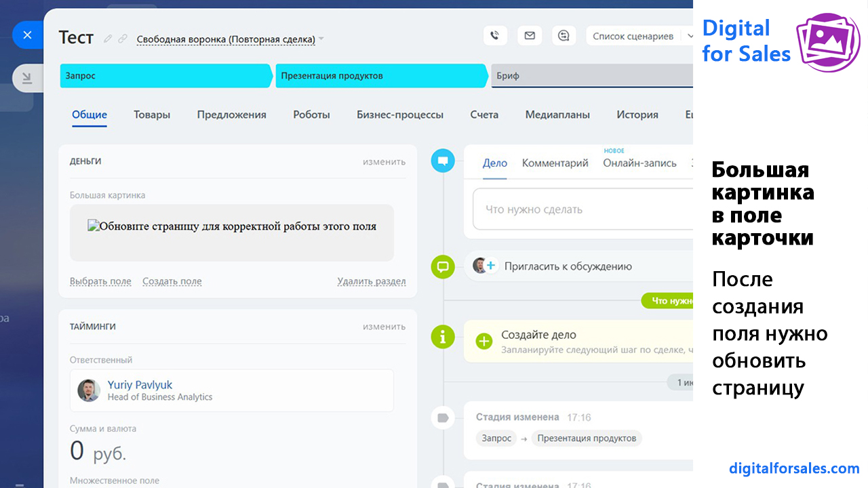
Task: Click the collapse arrow icon in left sidebar
Action: click(x=27, y=78)
